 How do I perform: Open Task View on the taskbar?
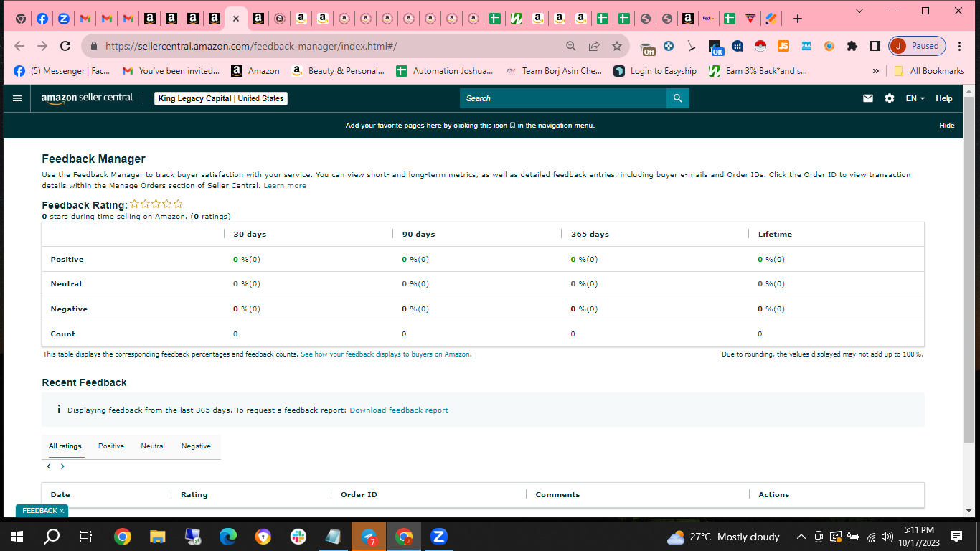click(x=86, y=536)
